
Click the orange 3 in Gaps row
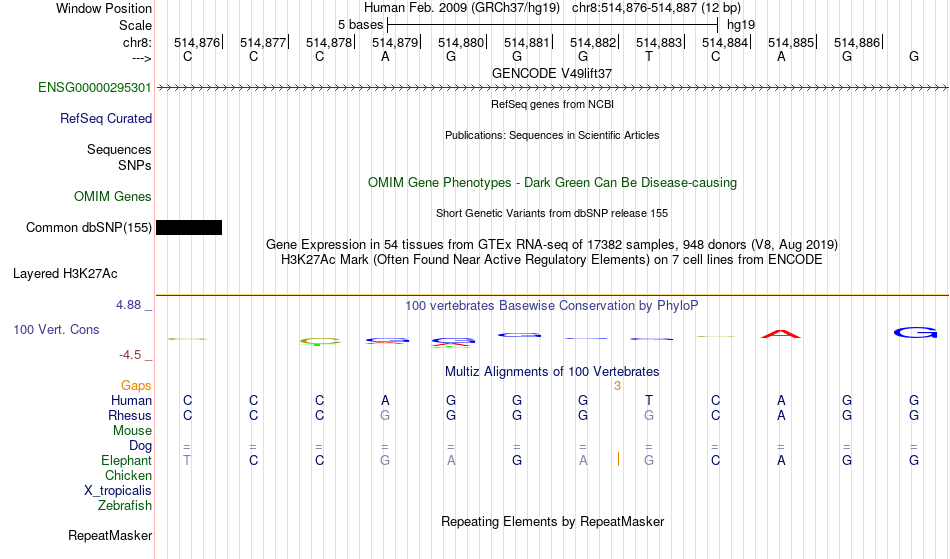click(617, 386)
